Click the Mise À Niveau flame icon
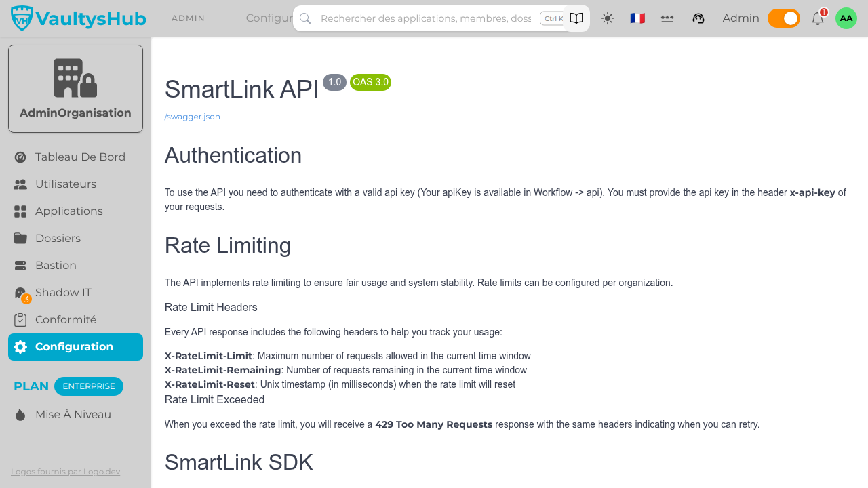Viewport: 868px width, 488px height. pyautogui.click(x=20, y=415)
